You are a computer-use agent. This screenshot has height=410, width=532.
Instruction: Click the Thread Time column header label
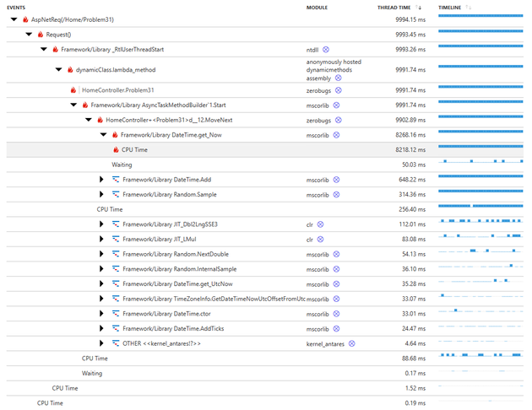[x=394, y=8]
